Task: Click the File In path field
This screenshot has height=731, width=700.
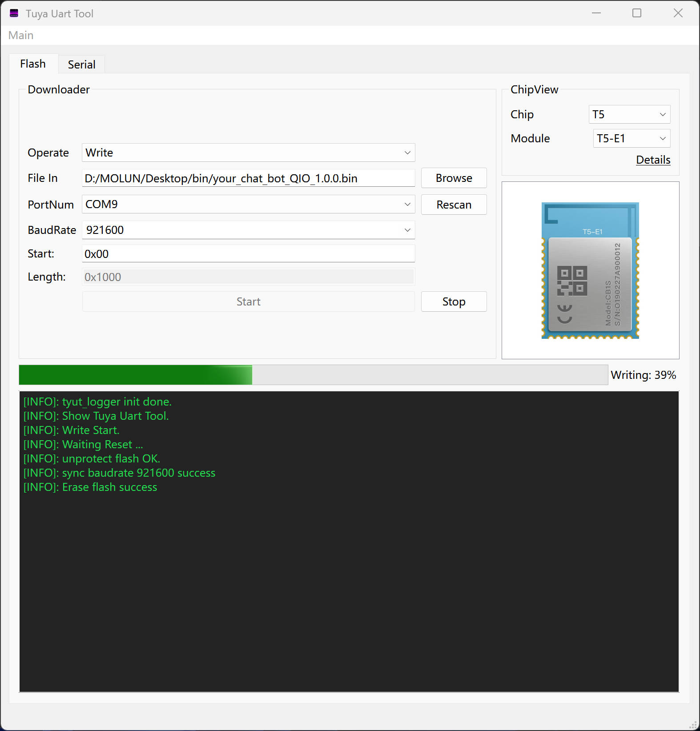Action: click(249, 178)
